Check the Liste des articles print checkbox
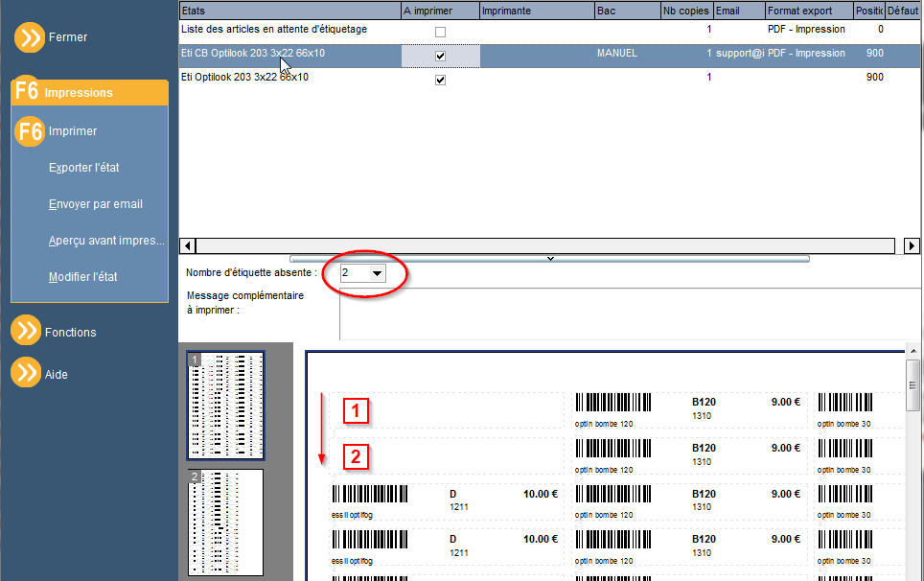This screenshot has height=581, width=924. coord(440,32)
